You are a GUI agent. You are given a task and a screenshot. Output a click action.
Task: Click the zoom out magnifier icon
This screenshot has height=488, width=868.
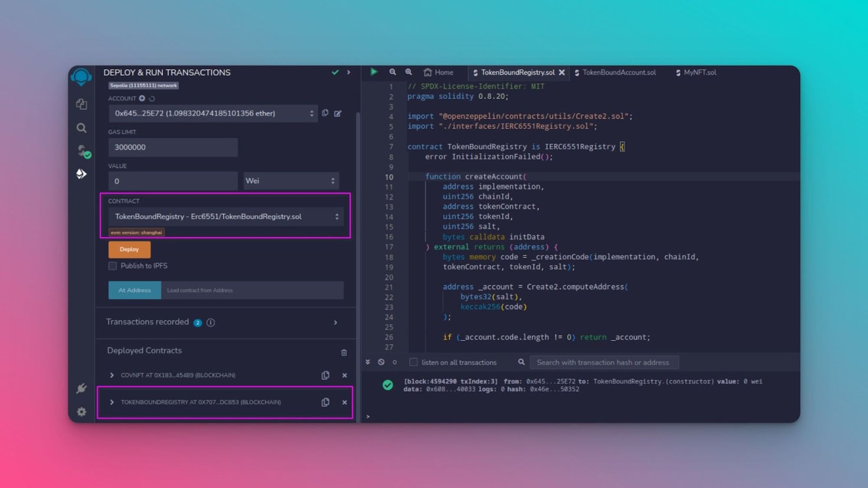click(x=392, y=72)
